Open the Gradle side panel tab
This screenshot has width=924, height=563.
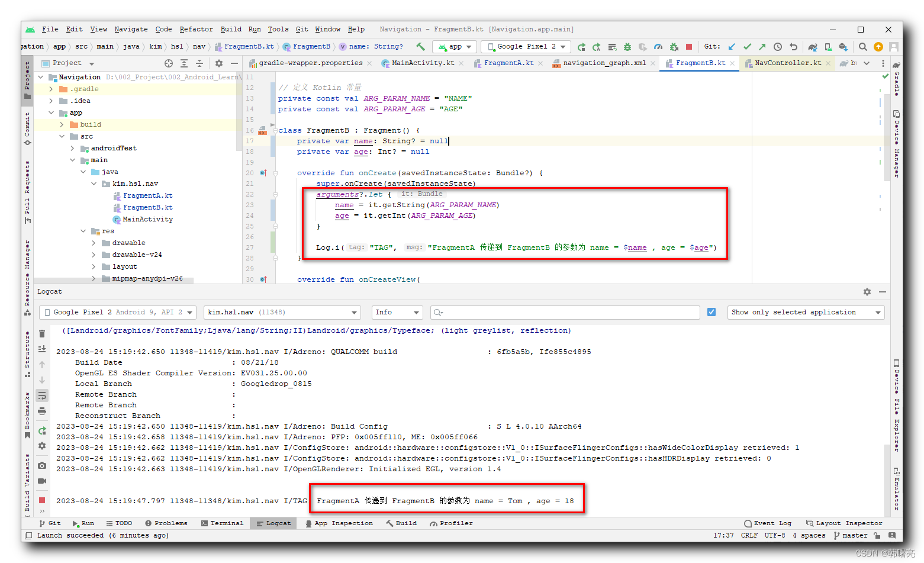(897, 78)
